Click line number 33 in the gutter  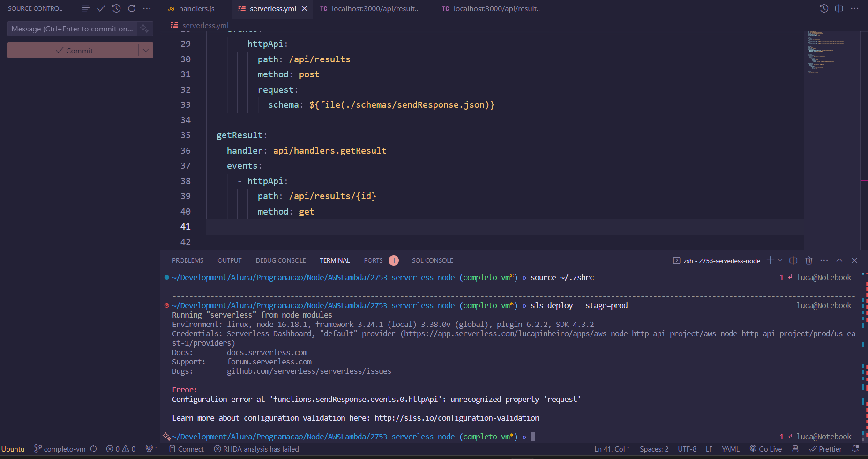[186, 105]
